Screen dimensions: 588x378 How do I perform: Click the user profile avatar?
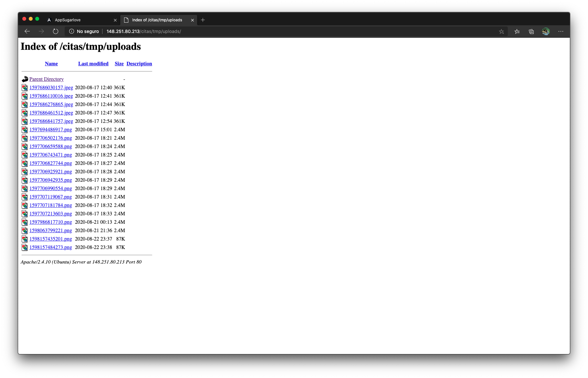point(546,31)
